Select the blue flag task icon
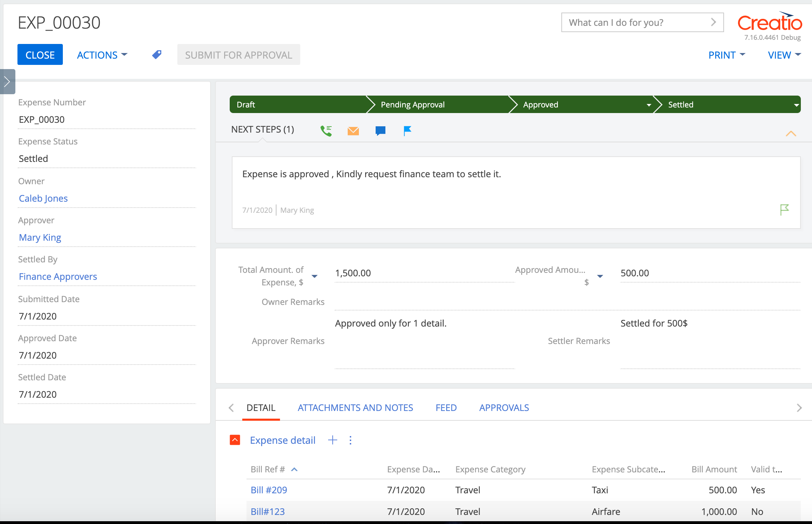This screenshot has width=812, height=524. 407,131
